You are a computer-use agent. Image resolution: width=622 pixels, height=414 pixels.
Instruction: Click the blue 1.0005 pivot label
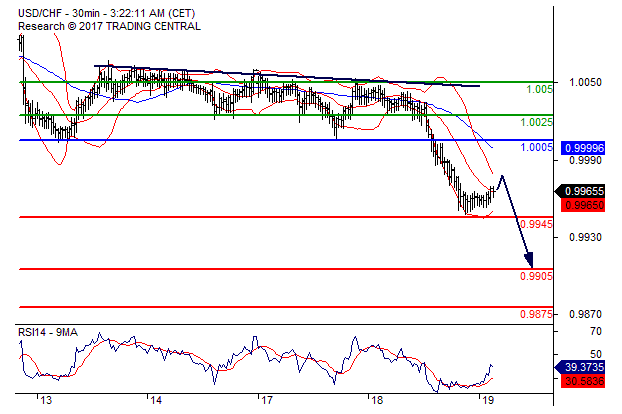[536, 148]
